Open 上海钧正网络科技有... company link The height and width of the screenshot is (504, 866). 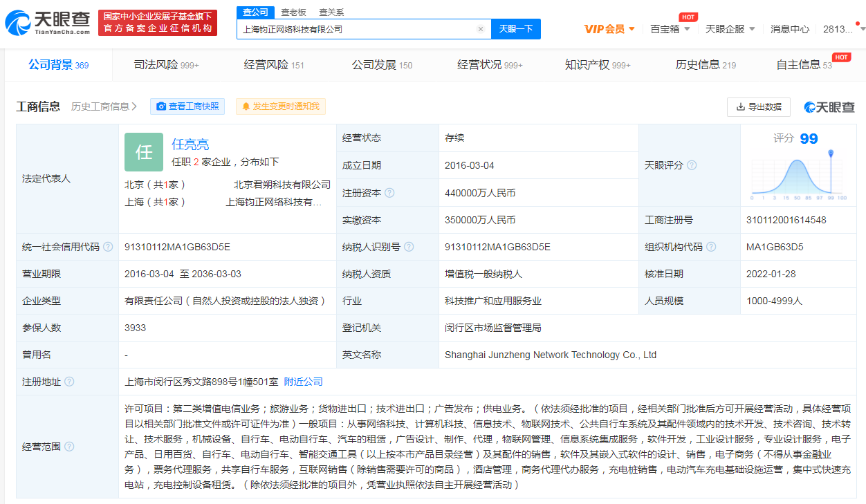tap(274, 202)
